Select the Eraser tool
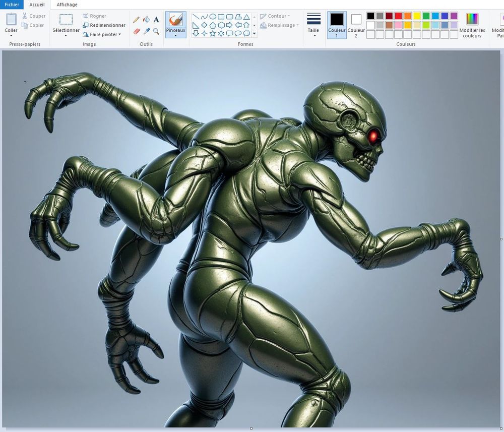The image size is (504, 432). coord(136,31)
